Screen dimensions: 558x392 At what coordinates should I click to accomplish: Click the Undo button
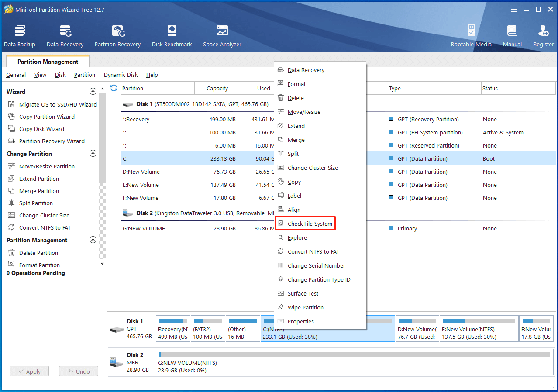click(79, 371)
